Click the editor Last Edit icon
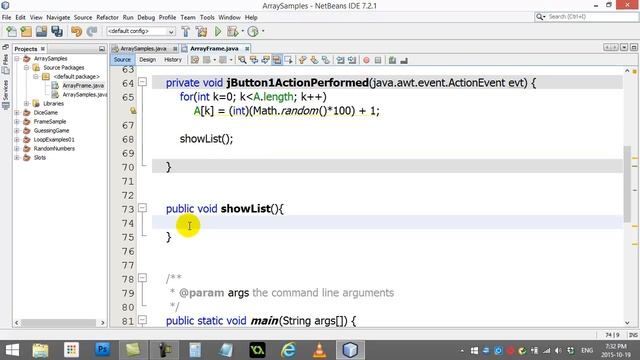640x360 pixels. [x=195, y=60]
